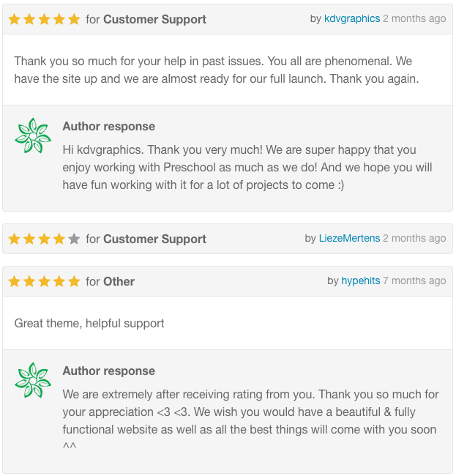
Task: Click first 'Author response' heading
Action: pos(108,127)
